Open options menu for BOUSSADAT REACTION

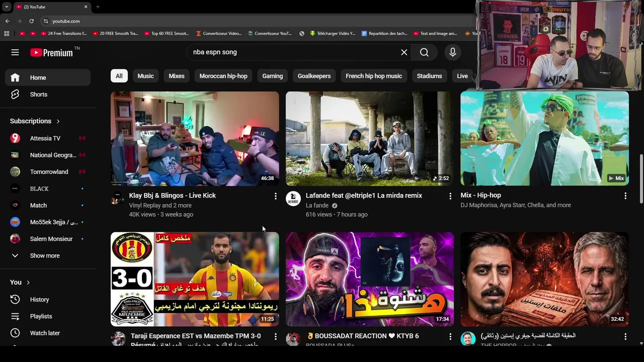point(450,336)
